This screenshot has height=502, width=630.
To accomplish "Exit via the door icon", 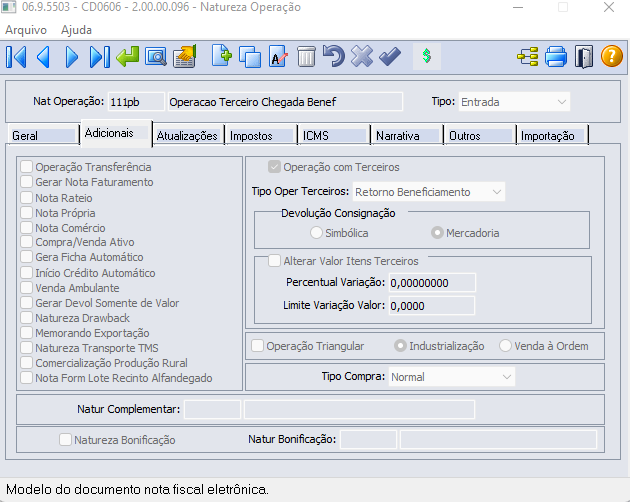I will coord(584,57).
